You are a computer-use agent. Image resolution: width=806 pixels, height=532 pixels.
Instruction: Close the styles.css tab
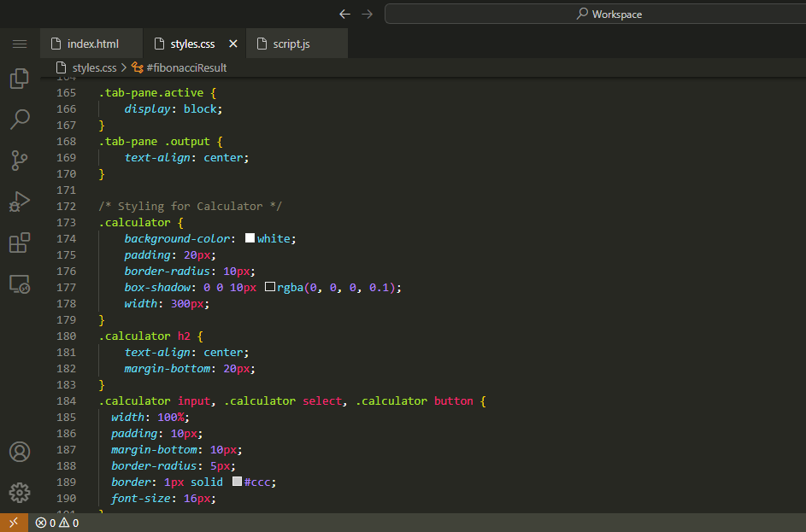pos(233,44)
